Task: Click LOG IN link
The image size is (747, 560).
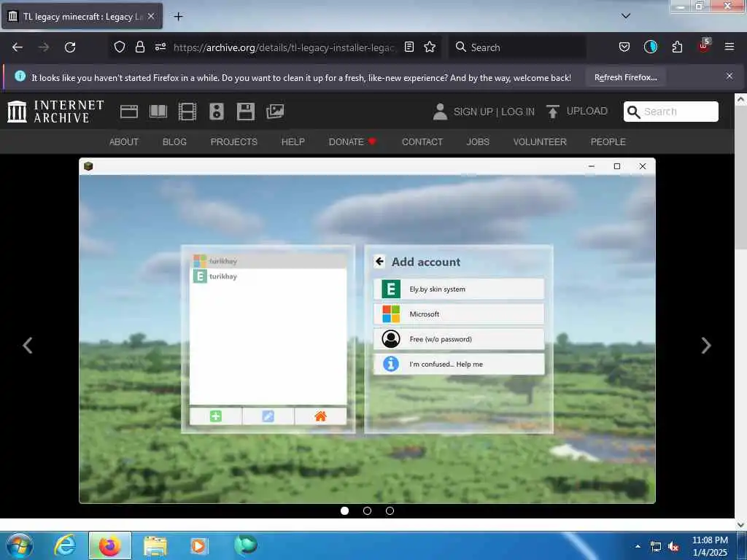Action: (518, 112)
